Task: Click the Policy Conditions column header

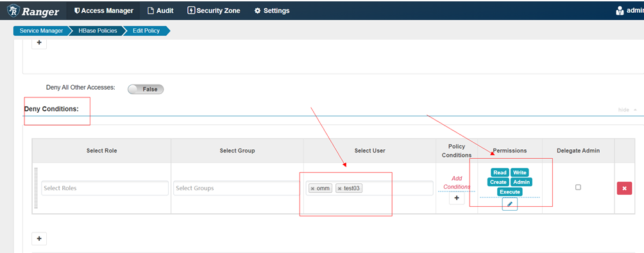Action: [457, 151]
